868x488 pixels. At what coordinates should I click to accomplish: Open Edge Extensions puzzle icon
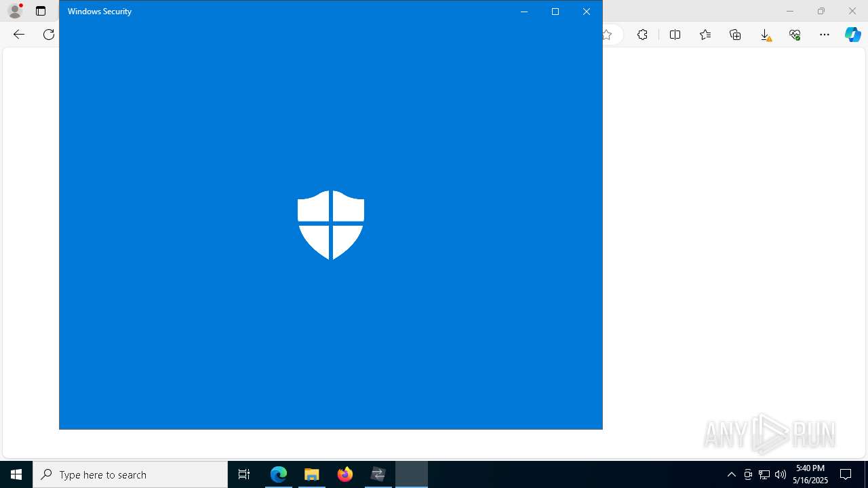tap(642, 35)
